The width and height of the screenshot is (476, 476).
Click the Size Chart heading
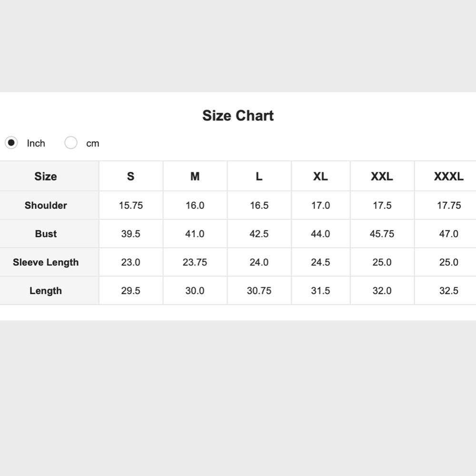(238, 116)
